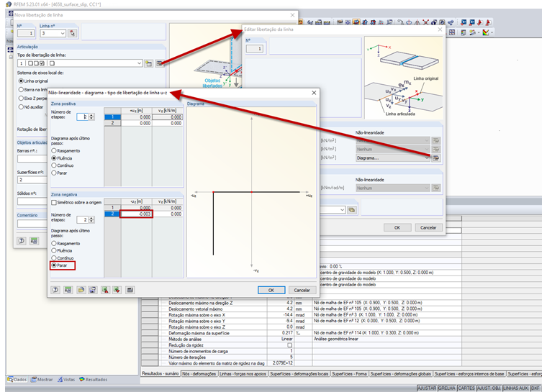The width and height of the screenshot is (547, 392).
Task: Click four-window layout icon in second toolbar row
Action: point(452,32)
